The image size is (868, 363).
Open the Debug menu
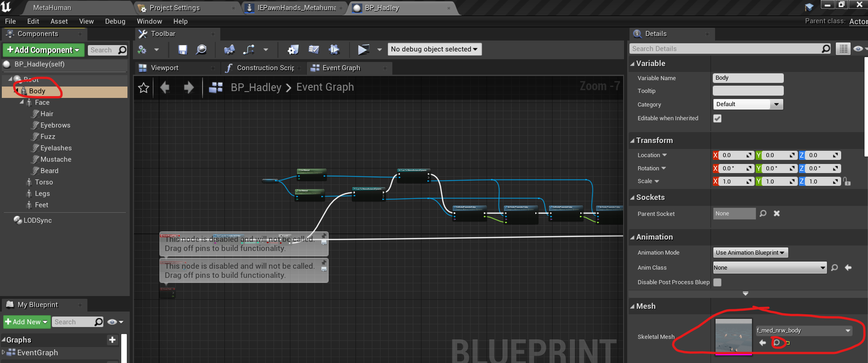[115, 21]
